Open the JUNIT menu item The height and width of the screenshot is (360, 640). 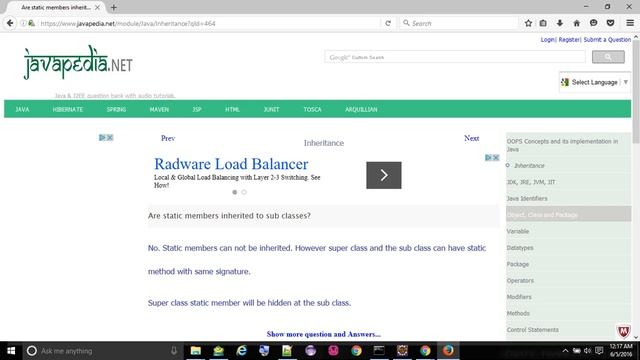[271, 109]
